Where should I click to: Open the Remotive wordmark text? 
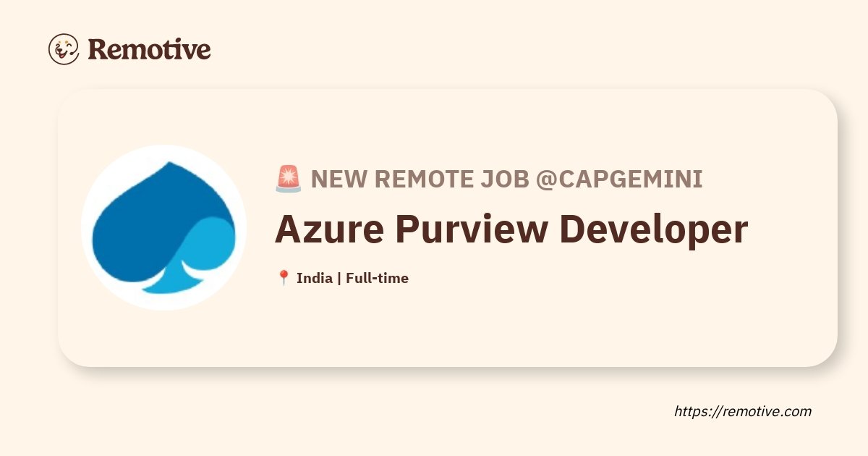pyautogui.click(x=150, y=49)
